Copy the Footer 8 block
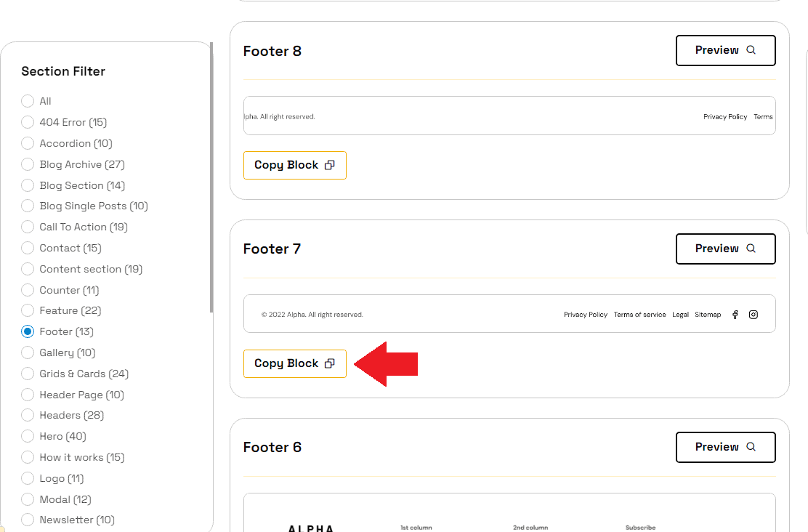808x532 pixels. coord(295,166)
